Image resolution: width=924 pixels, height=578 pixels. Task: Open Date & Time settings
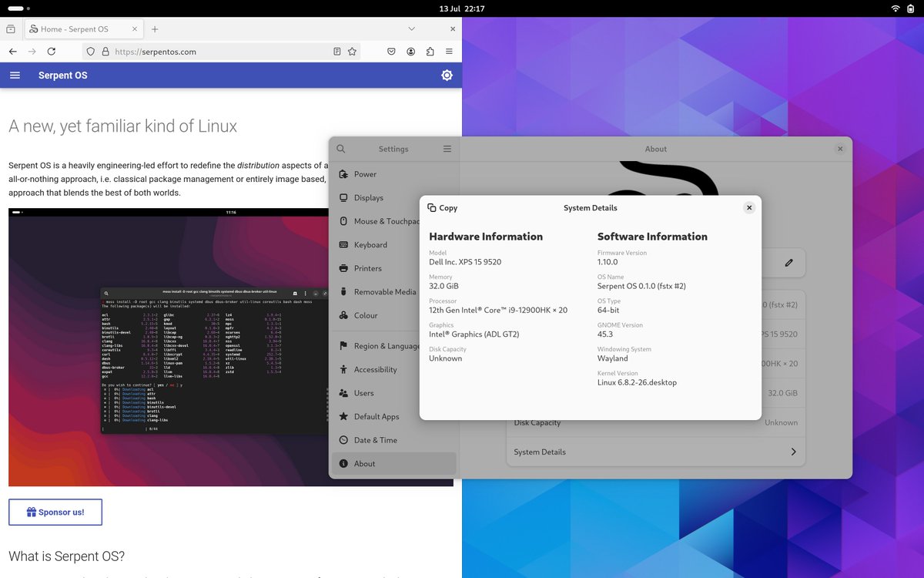point(394,440)
